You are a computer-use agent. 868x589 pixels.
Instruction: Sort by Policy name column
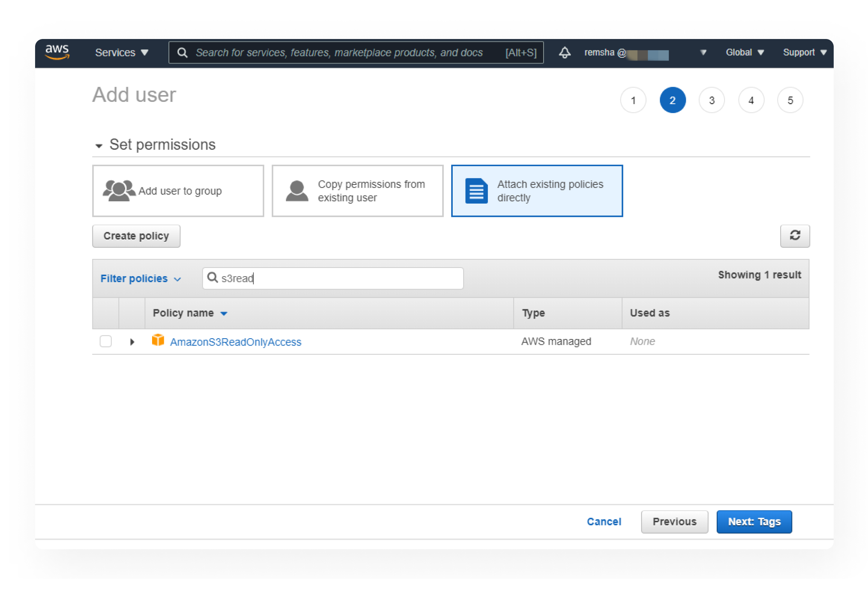click(190, 313)
